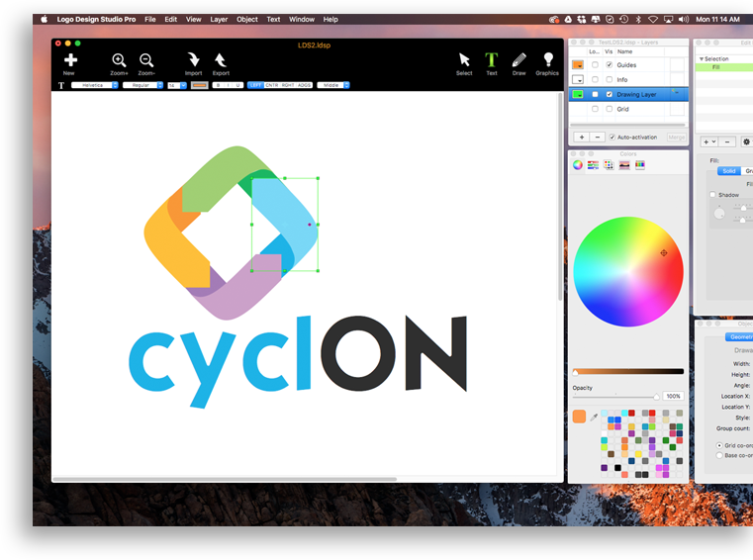Click the Solid fill tab button
The width and height of the screenshot is (753, 560).
729,171
